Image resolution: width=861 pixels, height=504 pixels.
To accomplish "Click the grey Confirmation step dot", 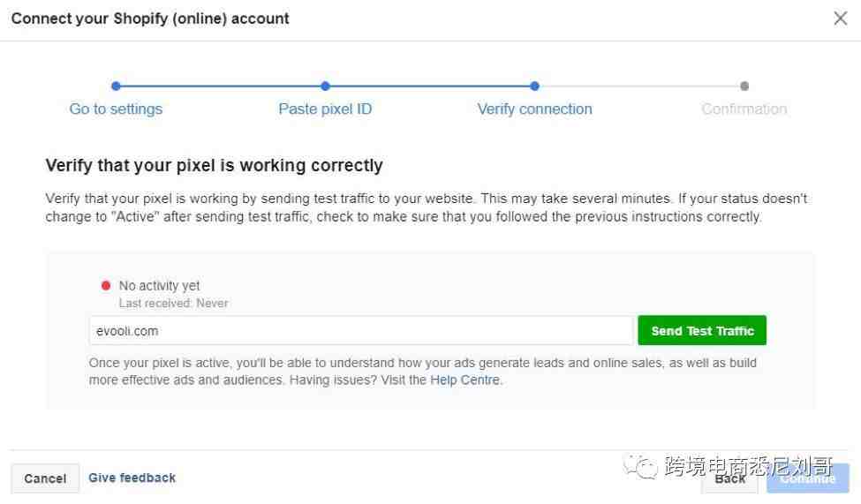I will [744, 87].
